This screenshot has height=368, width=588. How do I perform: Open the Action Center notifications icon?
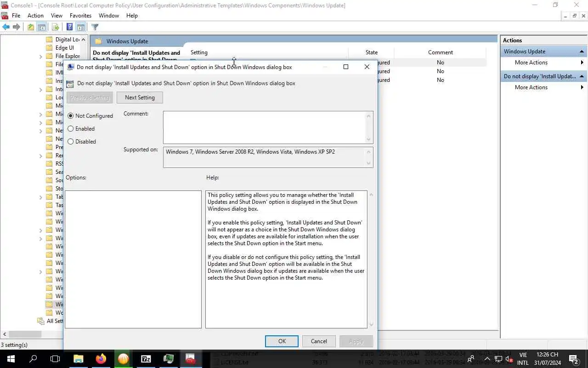click(573, 359)
